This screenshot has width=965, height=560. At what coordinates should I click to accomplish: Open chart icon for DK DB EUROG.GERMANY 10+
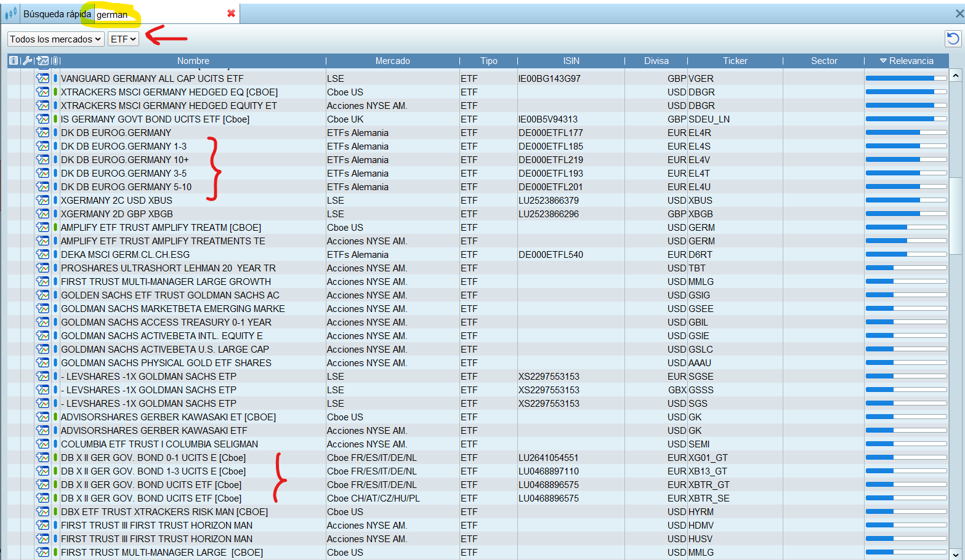[x=42, y=159]
